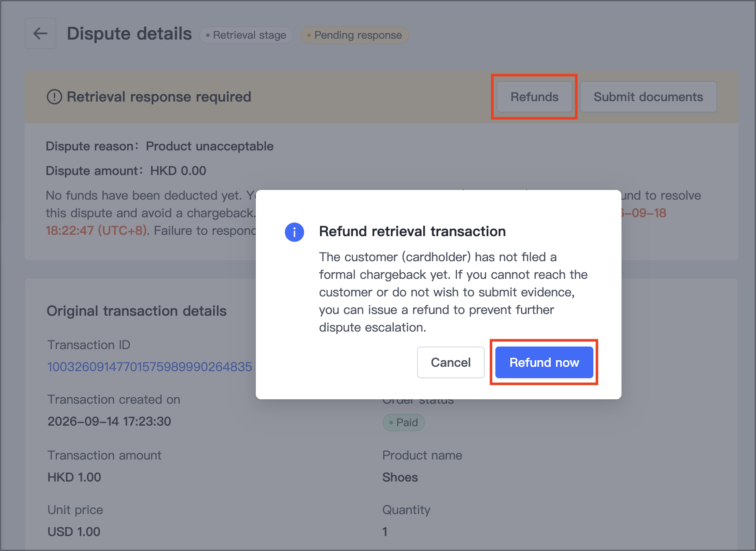Viewport: 756px width, 551px height.
Task: Click the Transaction created on label
Action: tap(114, 400)
